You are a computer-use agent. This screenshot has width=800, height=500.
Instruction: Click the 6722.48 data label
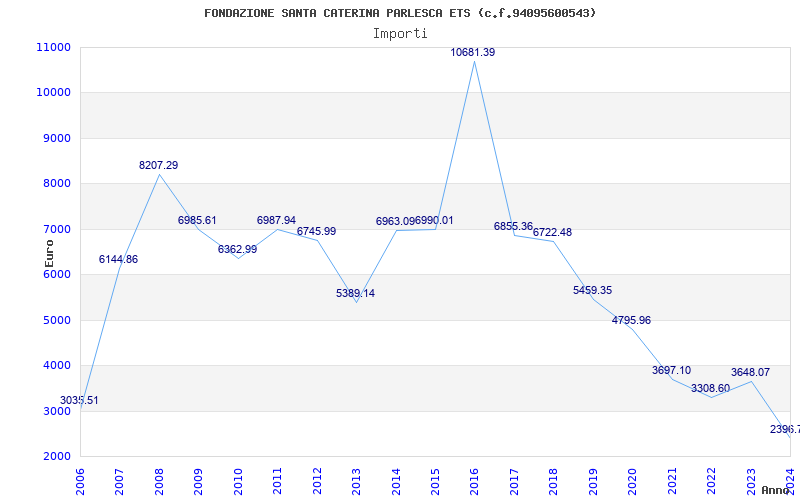[x=553, y=232]
